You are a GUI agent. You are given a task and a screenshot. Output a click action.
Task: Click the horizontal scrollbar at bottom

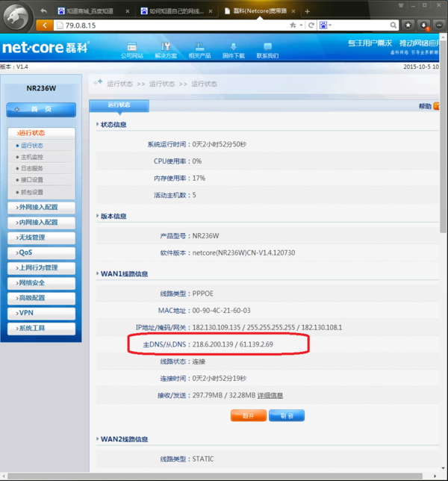coord(214,476)
